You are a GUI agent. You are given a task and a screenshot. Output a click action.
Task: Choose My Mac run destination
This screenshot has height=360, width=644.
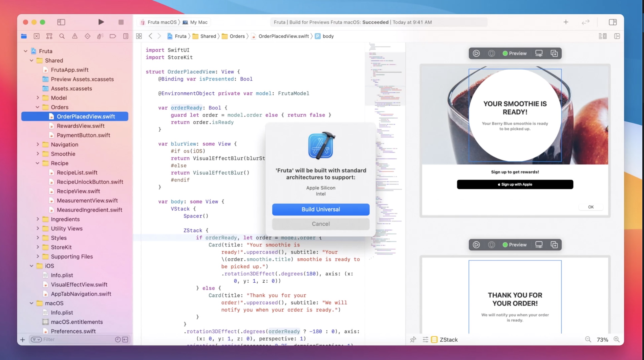195,22
